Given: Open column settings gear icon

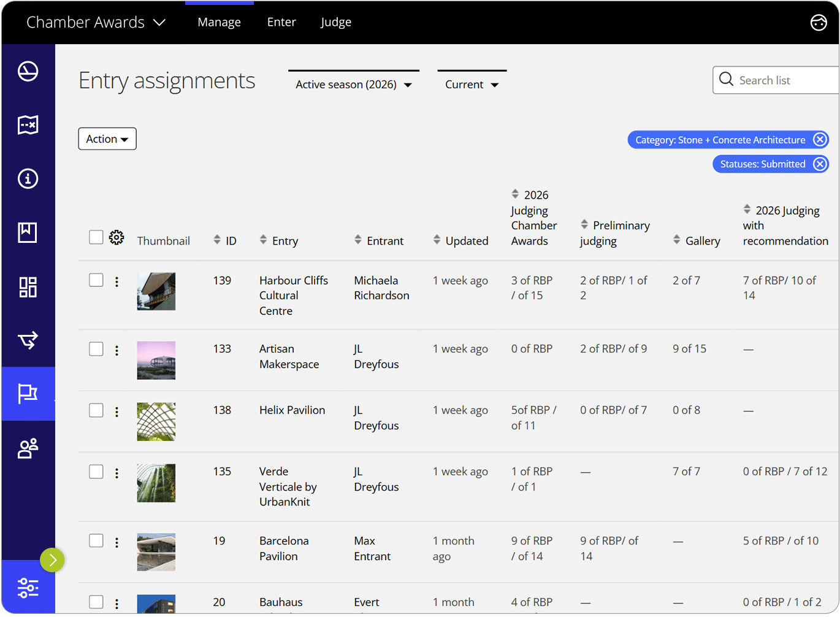Looking at the screenshot, I should click(116, 237).
